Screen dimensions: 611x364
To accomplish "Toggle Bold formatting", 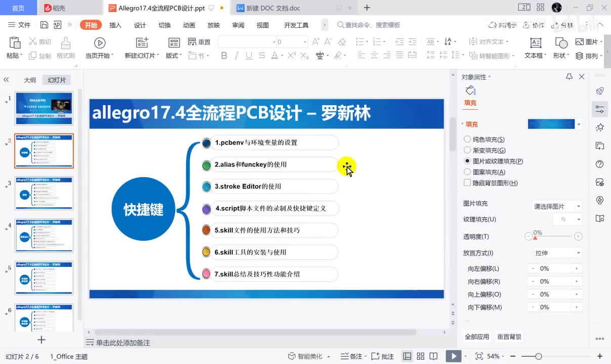I will [x=224, y=56].
